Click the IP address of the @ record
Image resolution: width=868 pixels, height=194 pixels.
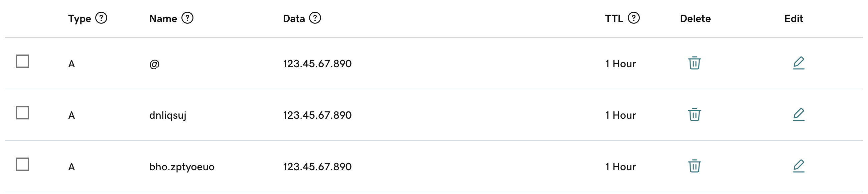[x=317, y=64]
